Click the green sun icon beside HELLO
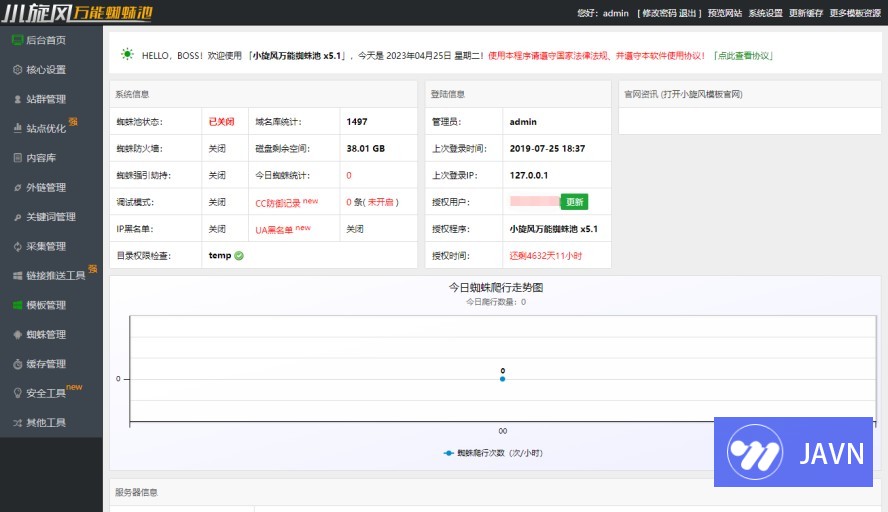888x512 pixels. pyautogui.click(x=127, y=54)
